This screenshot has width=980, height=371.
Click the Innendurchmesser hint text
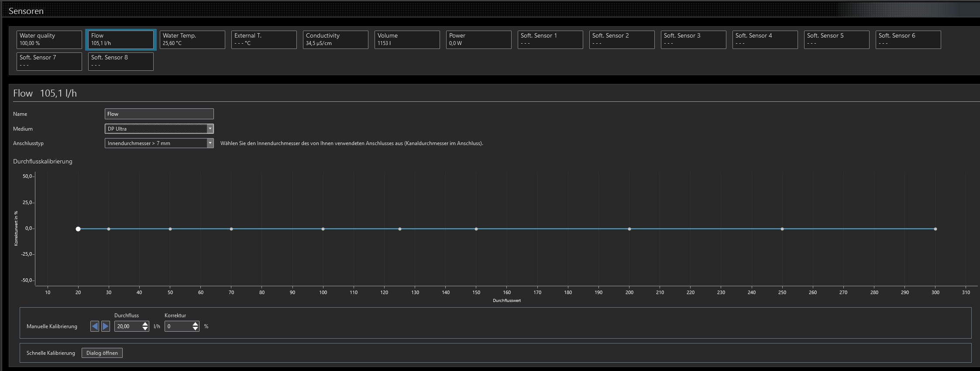tap(352, 143)
